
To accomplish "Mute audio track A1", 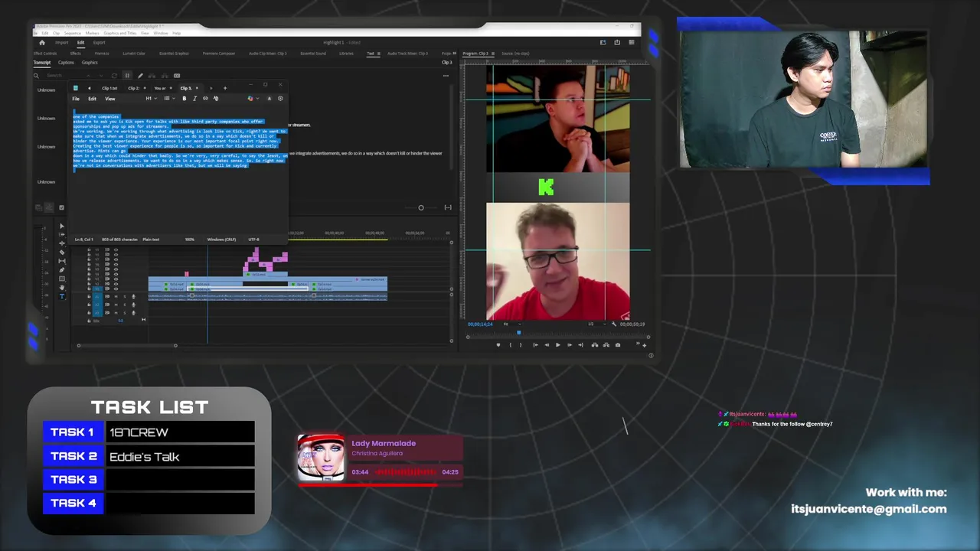I will [116, 297].
